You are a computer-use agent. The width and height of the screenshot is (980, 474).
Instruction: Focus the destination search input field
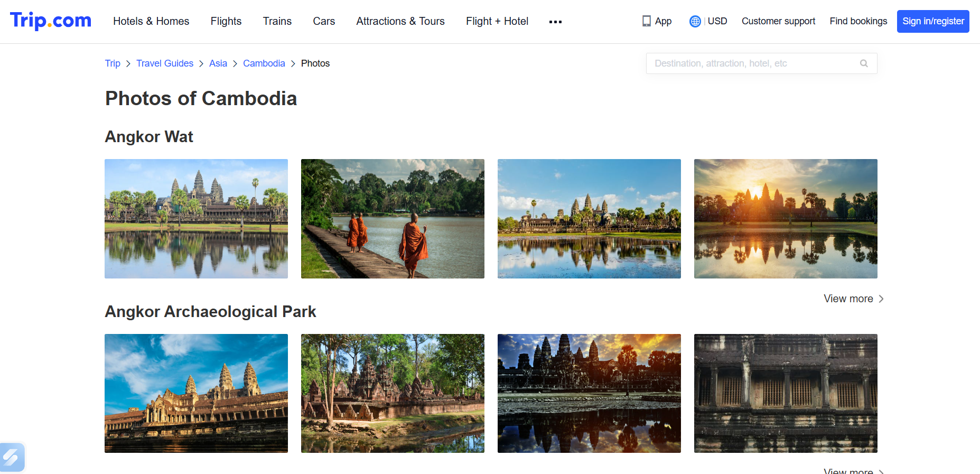pyautogui.click(x=761, y=63)
